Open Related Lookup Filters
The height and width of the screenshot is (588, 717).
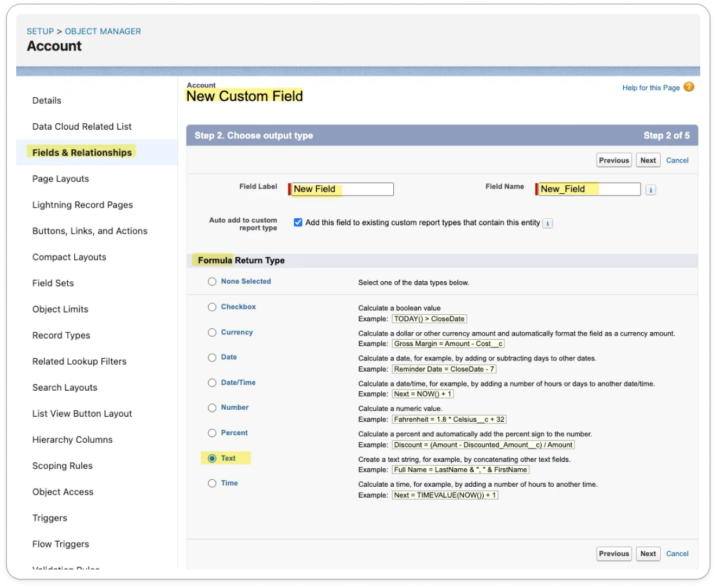[x=79, y=361]
